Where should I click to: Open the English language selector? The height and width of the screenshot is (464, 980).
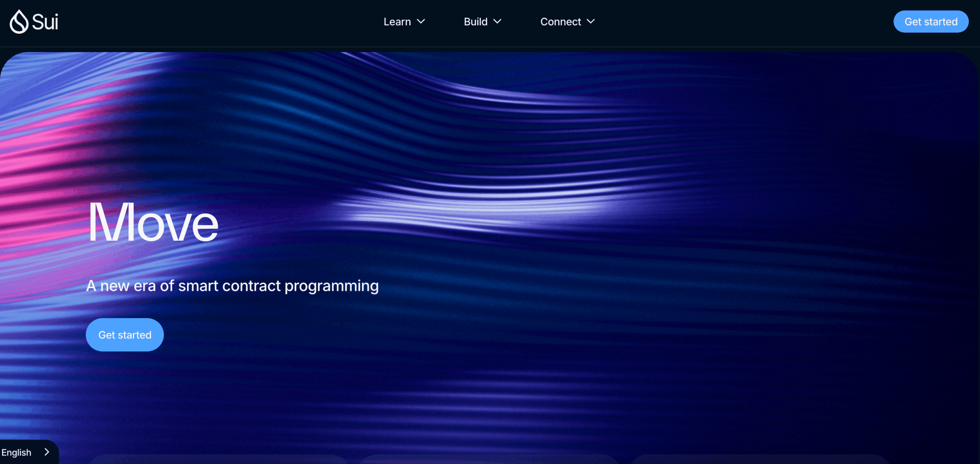click(29, 452)
